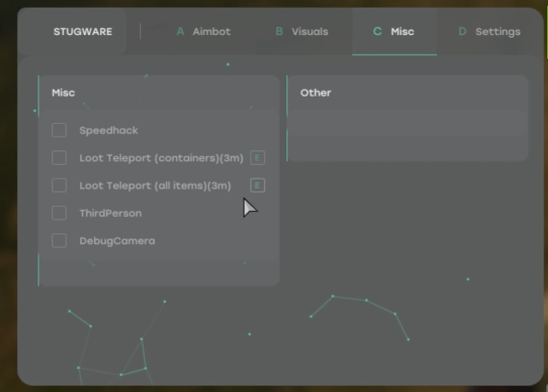Click the STUGWARE title logo
Screen dimensions: 548x392
click(x=83, y=32)
